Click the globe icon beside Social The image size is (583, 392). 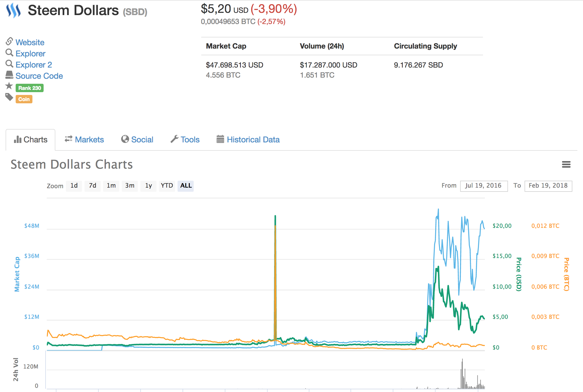point(125,139)
